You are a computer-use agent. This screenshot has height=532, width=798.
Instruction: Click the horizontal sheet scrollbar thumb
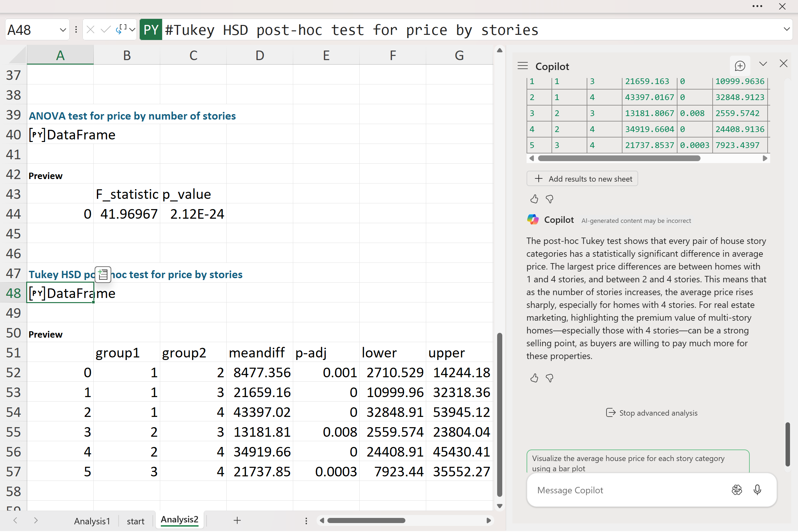pyautogui.click(x=366, y=520)
